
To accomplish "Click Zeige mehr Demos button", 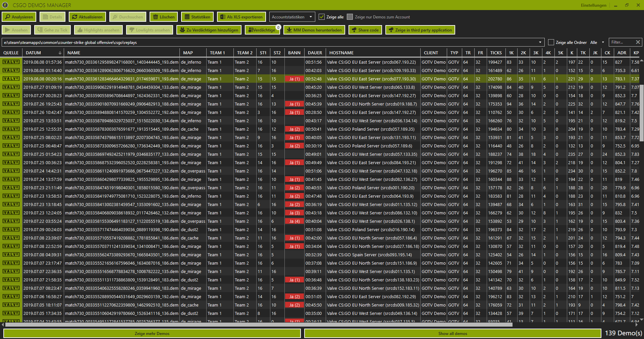I will 152,333.
